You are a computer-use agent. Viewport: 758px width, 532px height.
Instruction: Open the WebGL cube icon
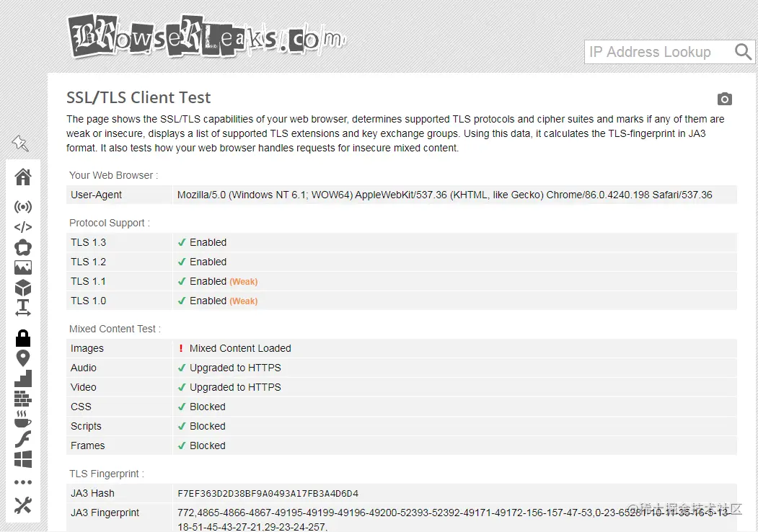click(x=23, y=288)
